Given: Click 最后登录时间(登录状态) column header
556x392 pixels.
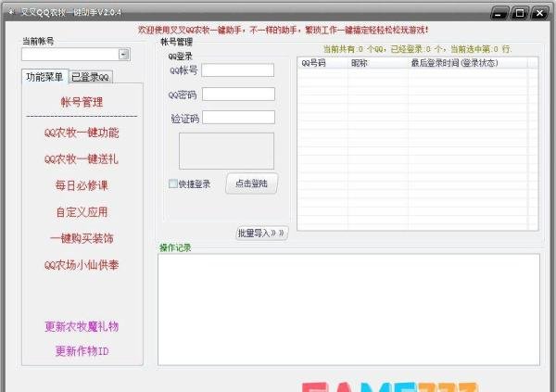Looking at the screenshot, I should 467,63.
